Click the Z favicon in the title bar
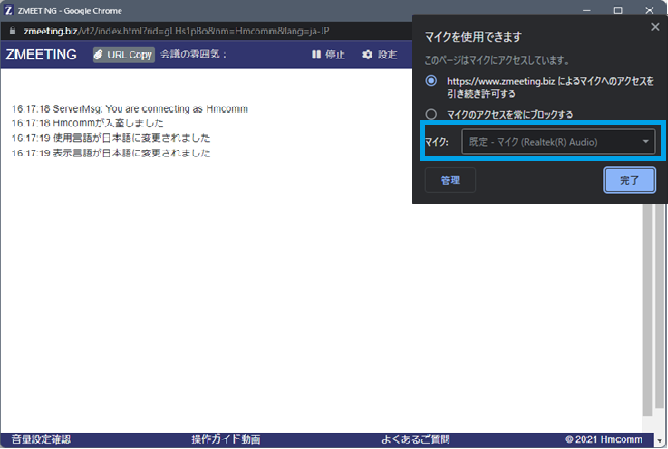 coord(10,10)
